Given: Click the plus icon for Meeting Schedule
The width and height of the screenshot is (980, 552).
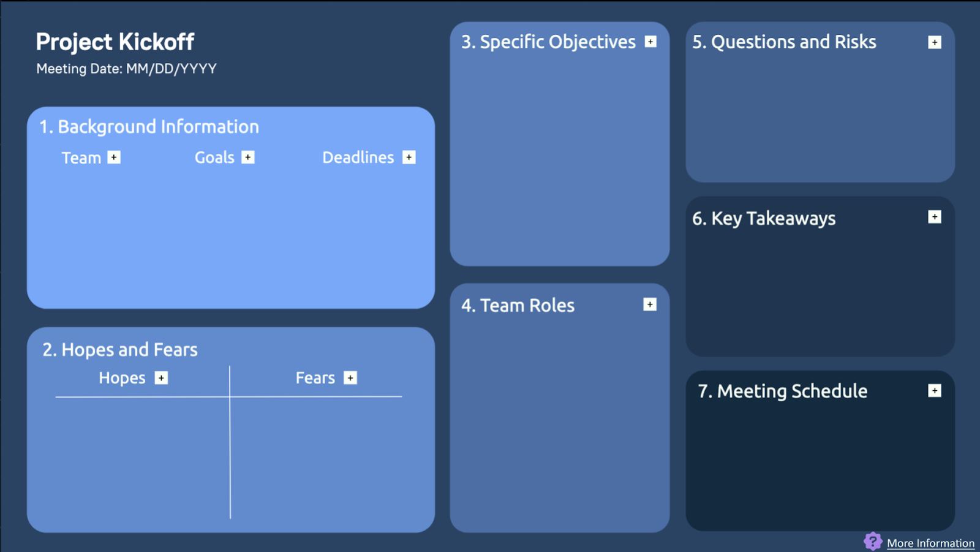Looking at the screenshot, I should pyautogui.click(x=935, y=391).
